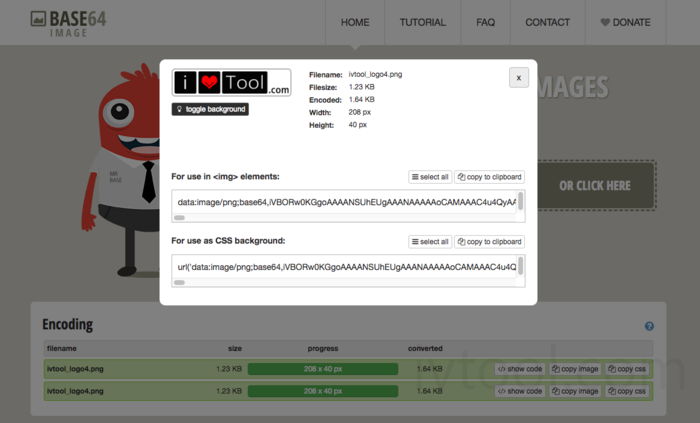
Task: Open the FAQ page
Action: pyautogui.click(x=486, y=22)
